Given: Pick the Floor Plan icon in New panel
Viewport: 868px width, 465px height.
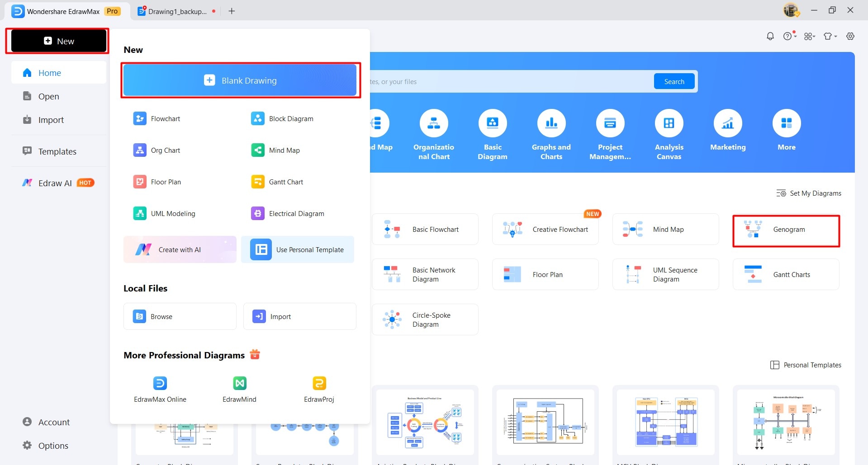Looking at the screenshot, I should click(x=140, y=182).
